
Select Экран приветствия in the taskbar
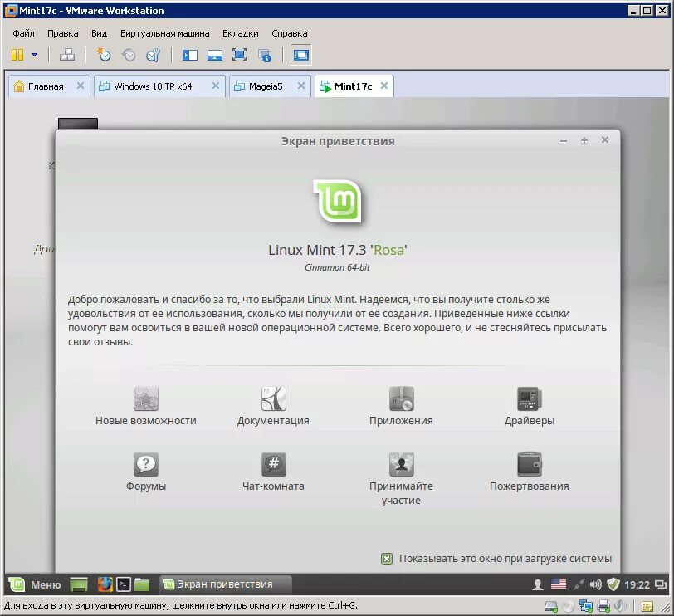point(225,584)
